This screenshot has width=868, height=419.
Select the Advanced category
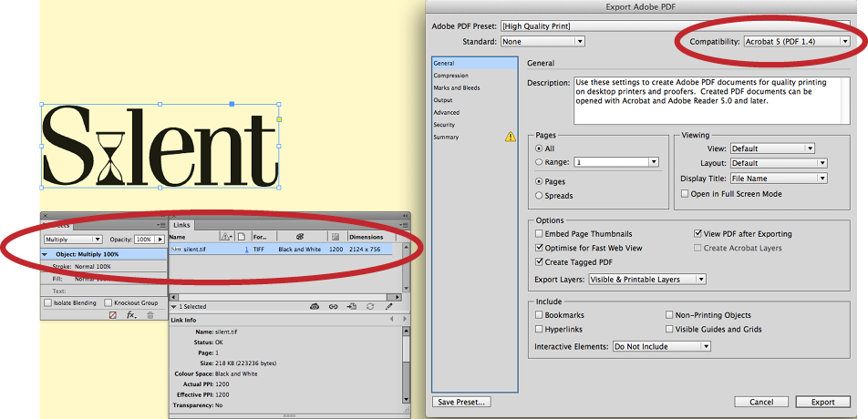(475, 112)
